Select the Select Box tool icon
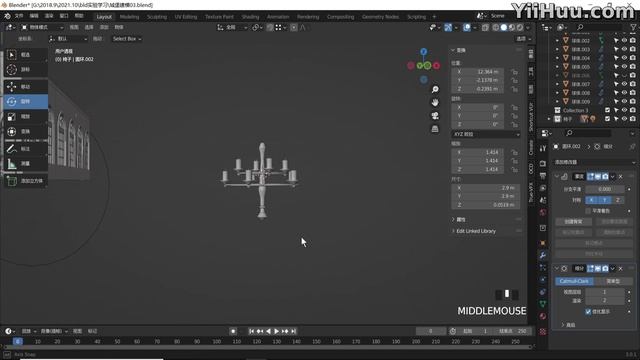Viewport: 640px width, 360px height. point(12,55)
